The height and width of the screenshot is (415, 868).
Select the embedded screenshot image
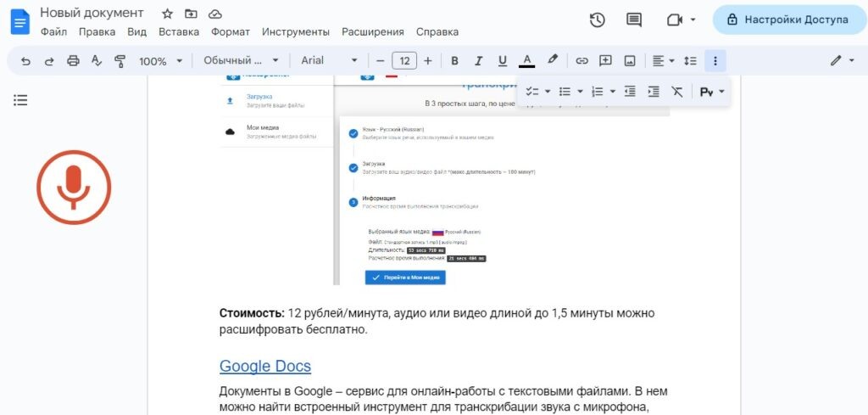coord(445,180)
